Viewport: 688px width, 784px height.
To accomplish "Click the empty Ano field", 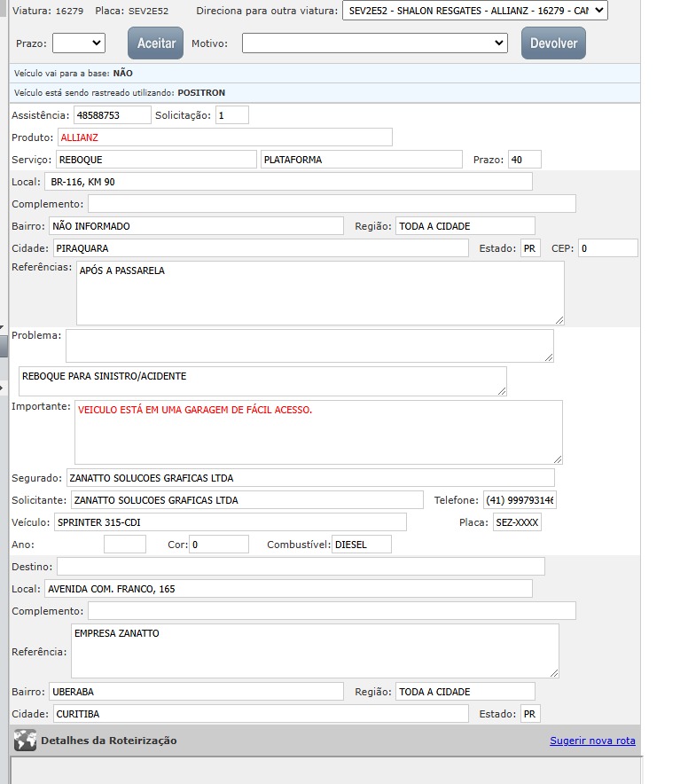I will [124, 545].
